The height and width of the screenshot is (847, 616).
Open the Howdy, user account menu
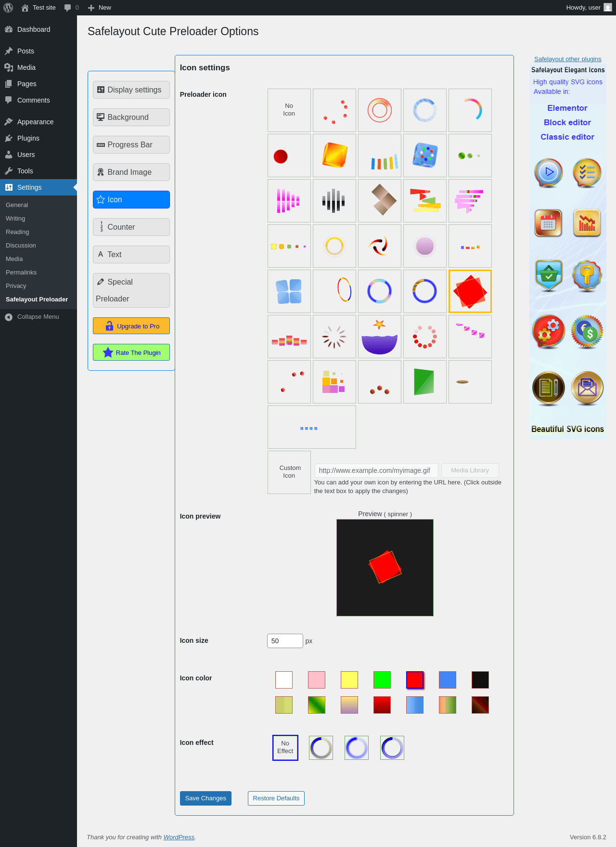(589, 8)
